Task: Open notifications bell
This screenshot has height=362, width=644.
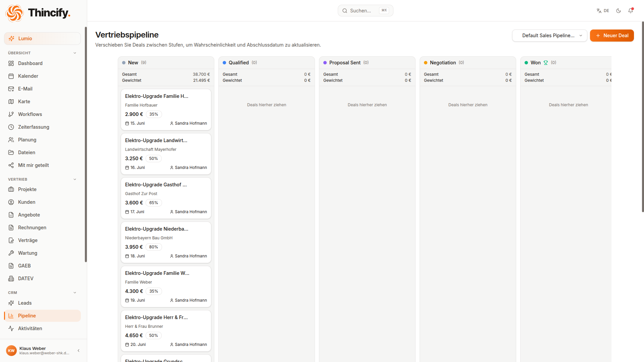Action: 631,11
